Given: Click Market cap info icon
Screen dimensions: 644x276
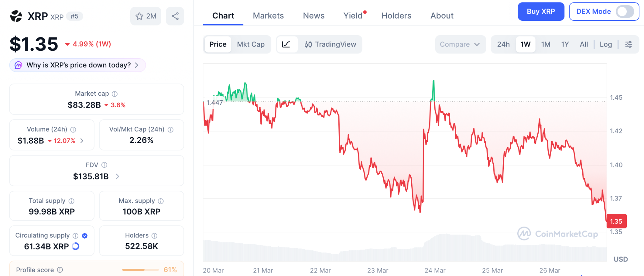Looking at the screenshot, I should (x=115, y=94).
